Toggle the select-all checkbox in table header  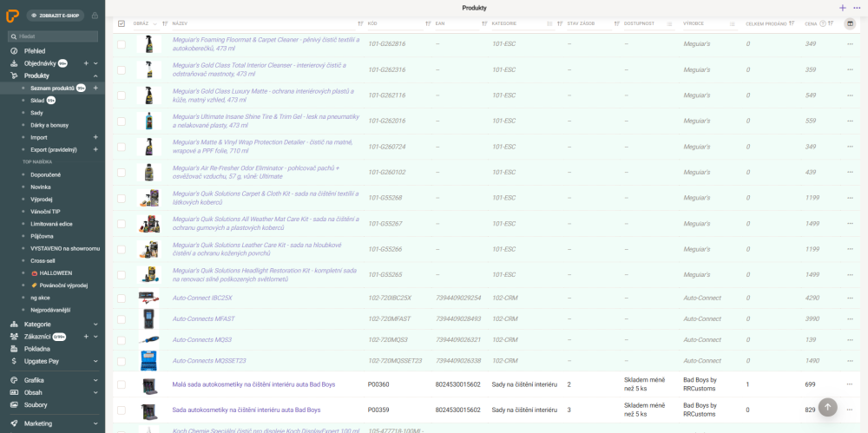pyautogui.click(x=122, y=23)
